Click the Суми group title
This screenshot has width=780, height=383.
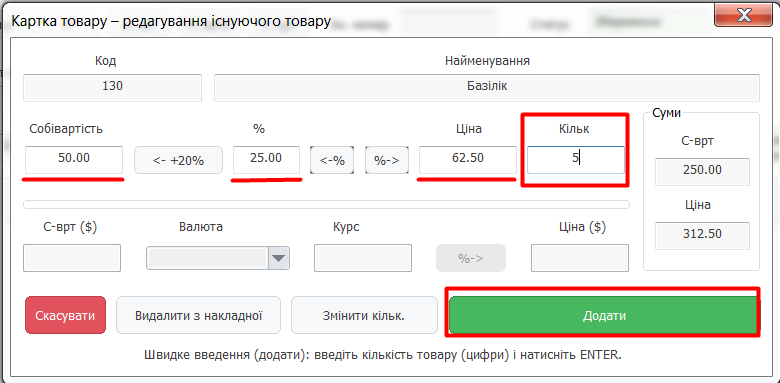667,113
